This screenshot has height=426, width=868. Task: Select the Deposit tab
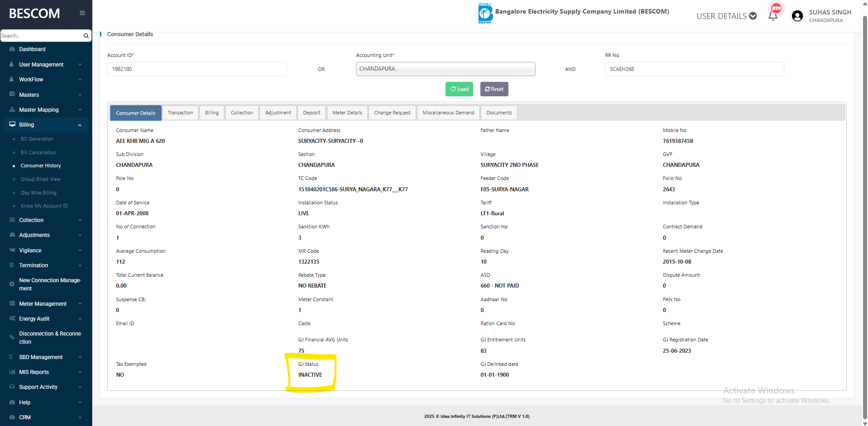[x=312, y=113]
